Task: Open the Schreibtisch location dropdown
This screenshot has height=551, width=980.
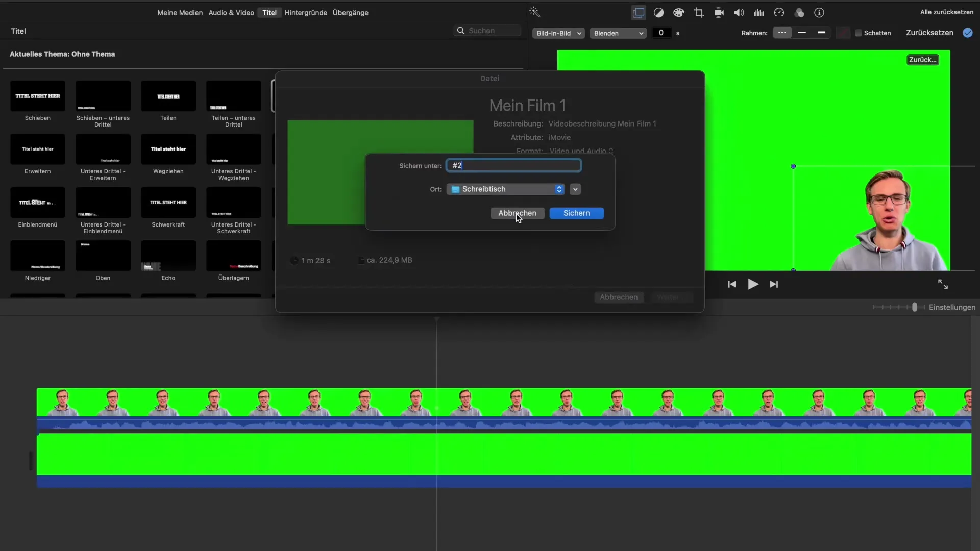Action: (505, 189)
